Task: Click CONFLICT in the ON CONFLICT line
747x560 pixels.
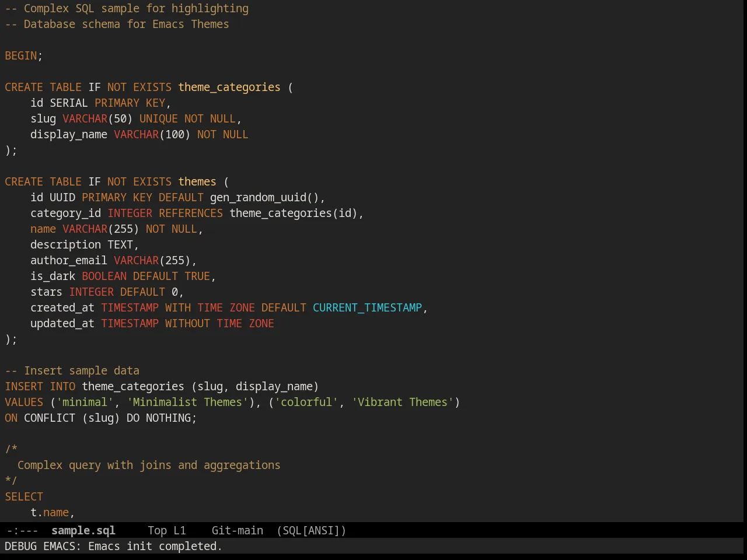Action: tap(50, 418)
